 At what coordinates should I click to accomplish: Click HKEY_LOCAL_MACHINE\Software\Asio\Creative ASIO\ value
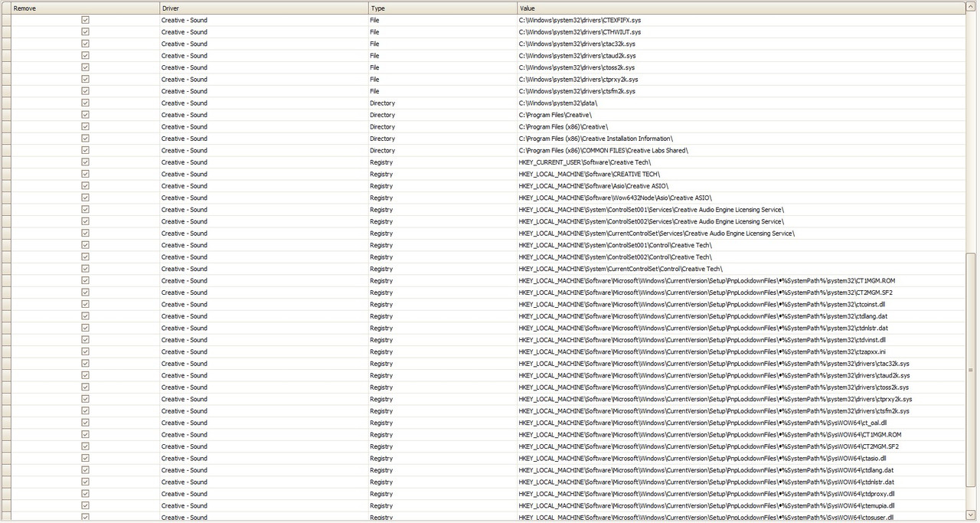[741, 186]
